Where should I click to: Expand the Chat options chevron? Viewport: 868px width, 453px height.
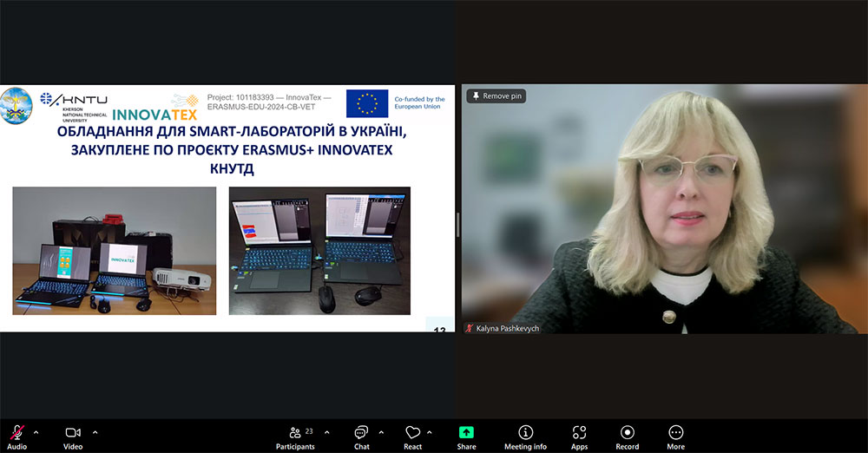point(381,431)
